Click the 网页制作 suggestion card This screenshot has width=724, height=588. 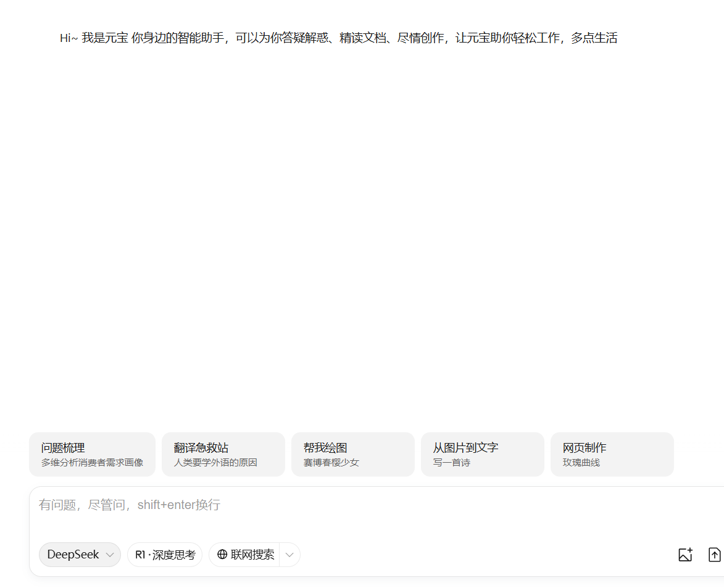click(x=612, y=454)
